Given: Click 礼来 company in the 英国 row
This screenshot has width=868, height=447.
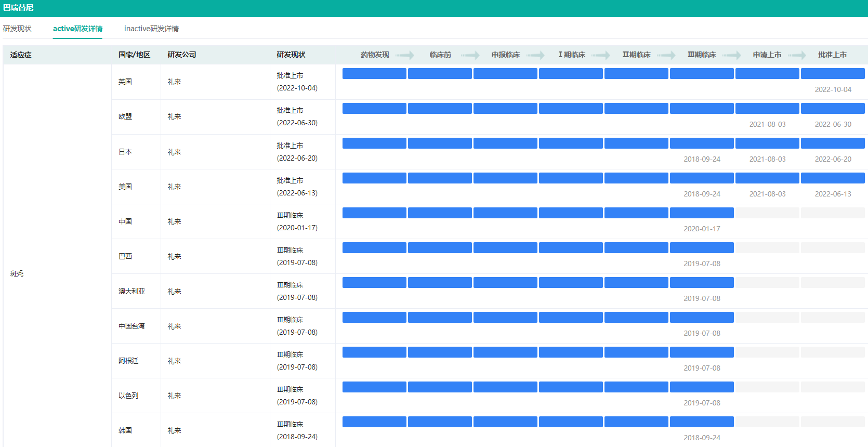Looking at the screenshot, I should [174, 82].
